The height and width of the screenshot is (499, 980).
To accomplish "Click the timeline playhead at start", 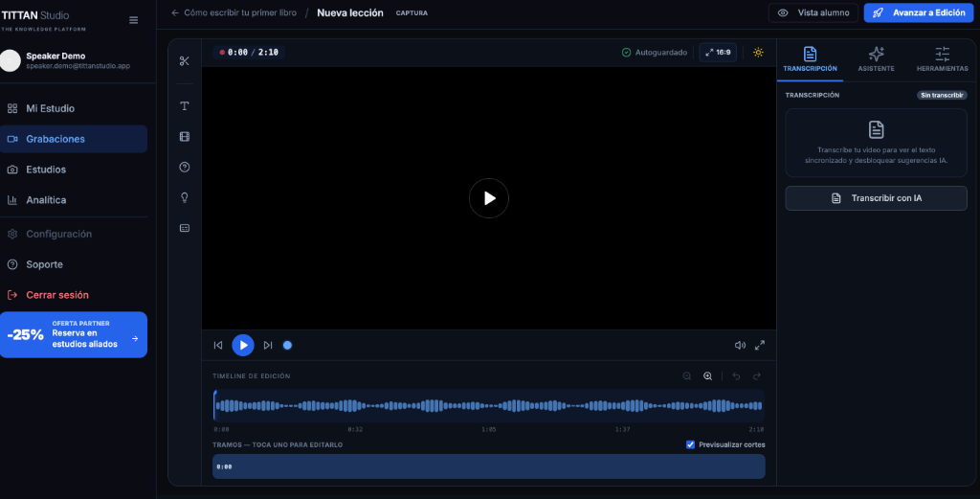I will point(215,406).
